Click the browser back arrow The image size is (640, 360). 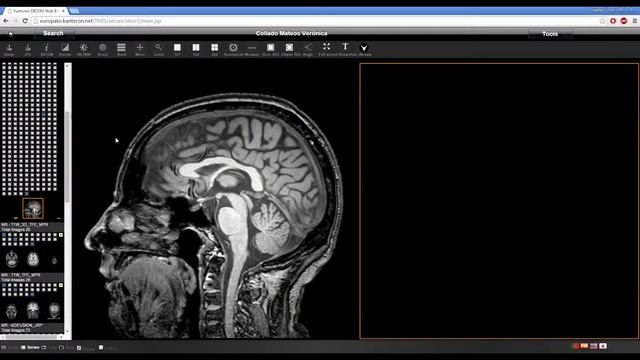(6, 21)
